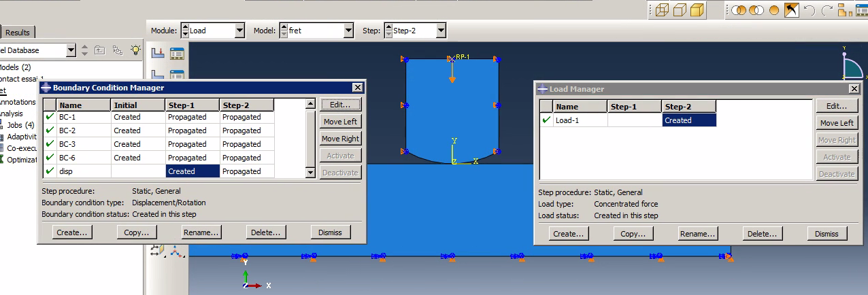Click the hidden-line render style cube
This screenshot has height=295, width=868.
tap(680, 10)
